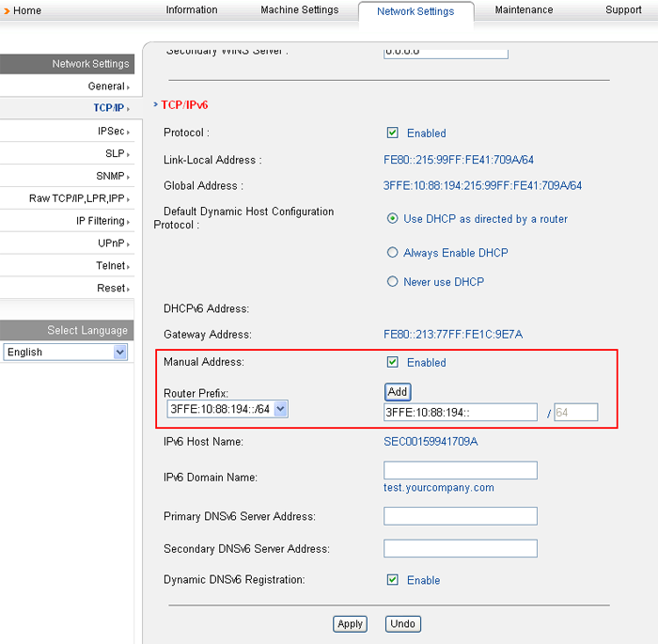Select Use DHCP as directed by a router
The image size is (658, 644).
(x=392, y=218)
